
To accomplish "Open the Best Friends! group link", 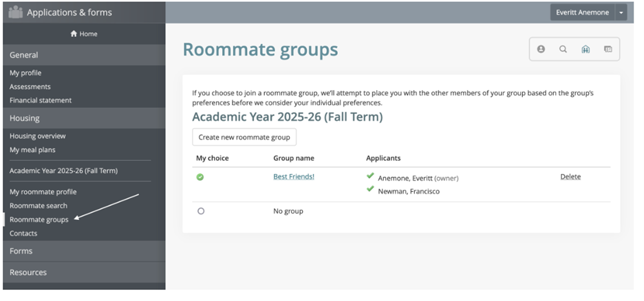I will coord(294,177).
